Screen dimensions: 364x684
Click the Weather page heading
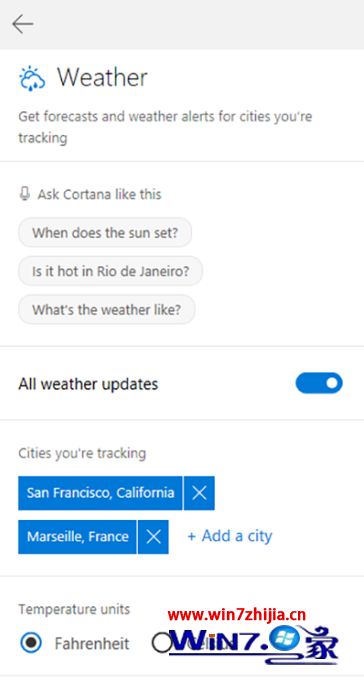click(x=102, y=78)
